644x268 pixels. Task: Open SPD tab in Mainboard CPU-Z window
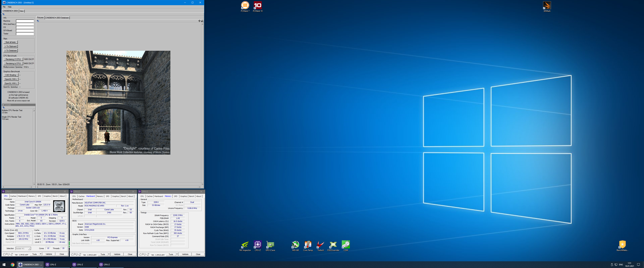(108, 196)
